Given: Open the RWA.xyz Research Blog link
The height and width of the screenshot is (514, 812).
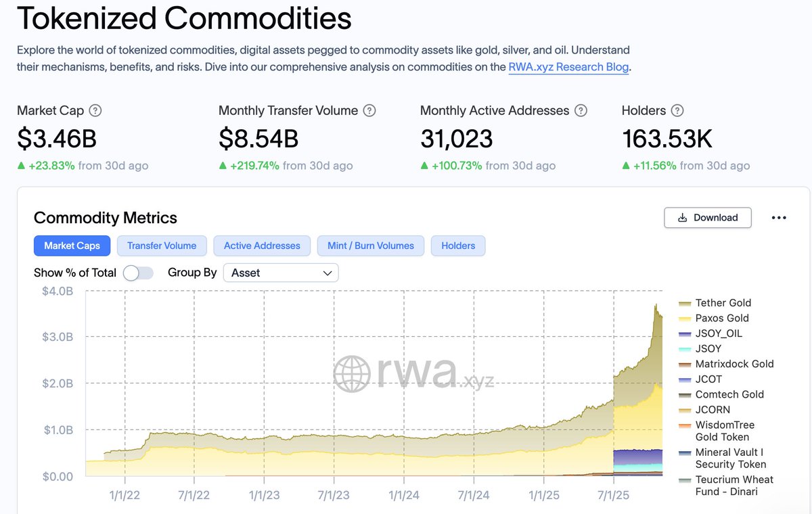Looking at the screenshot, I should click(568, 67).
